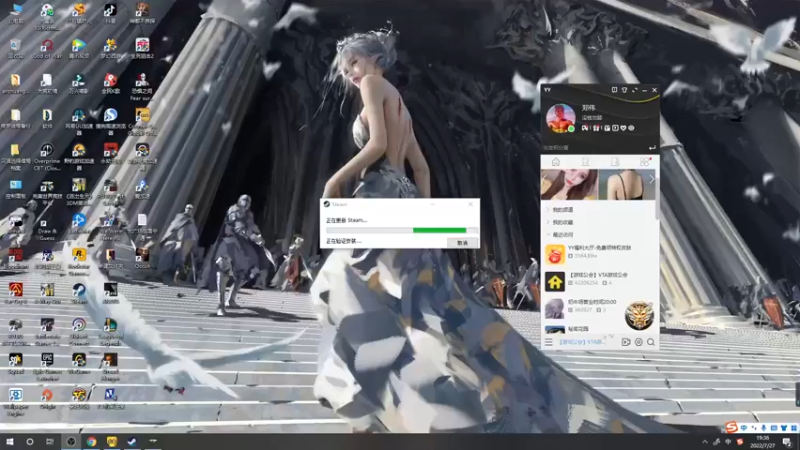This screenshot has width=800, height=450.
Task: Switch to the YY apps tab with red dot
Action: tap(644, 162)
